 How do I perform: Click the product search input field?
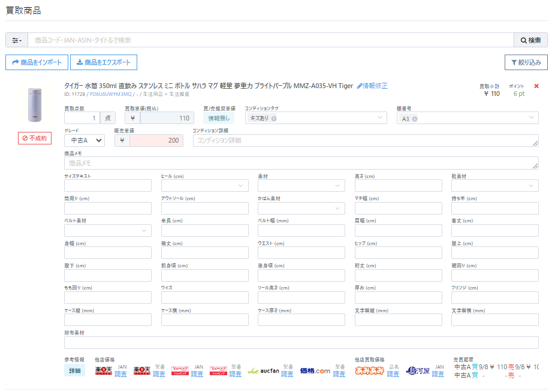[271, 40]
